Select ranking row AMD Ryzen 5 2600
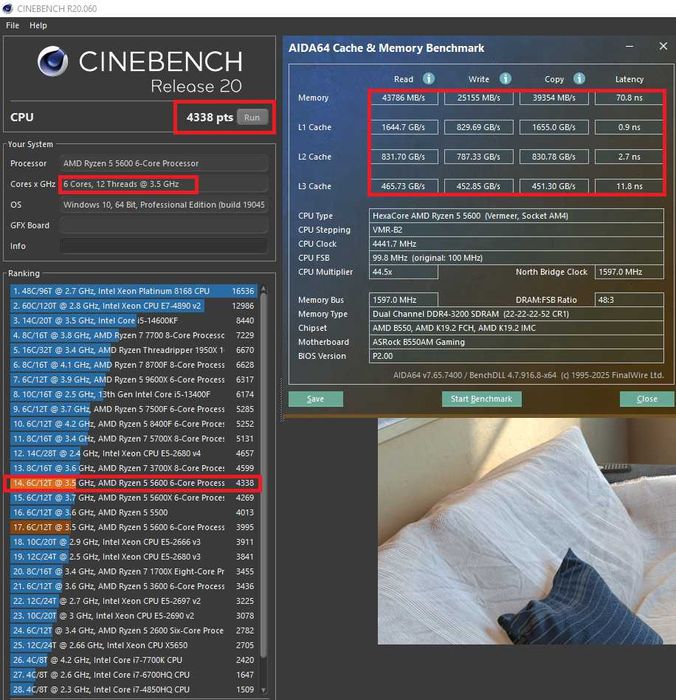 click(x=133, y=630)
